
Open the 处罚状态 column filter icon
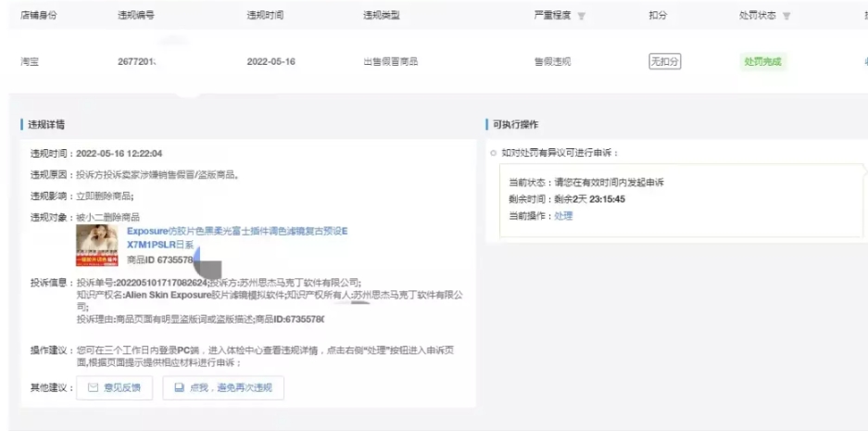pyautogui.click(x=785, y=16)
